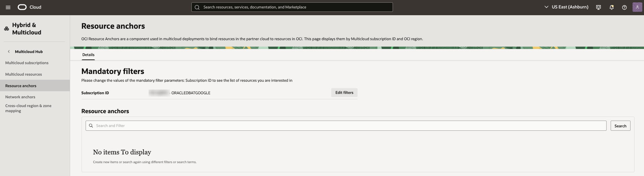
Task: Focus the global search resources field
Action: point(292,7)
